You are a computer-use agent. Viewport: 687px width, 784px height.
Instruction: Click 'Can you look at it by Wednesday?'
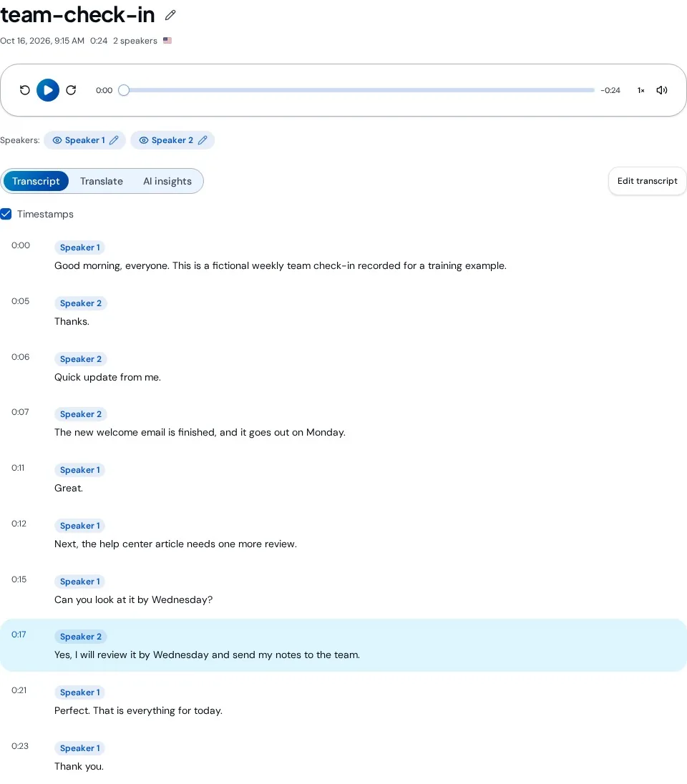pos(133,599)
